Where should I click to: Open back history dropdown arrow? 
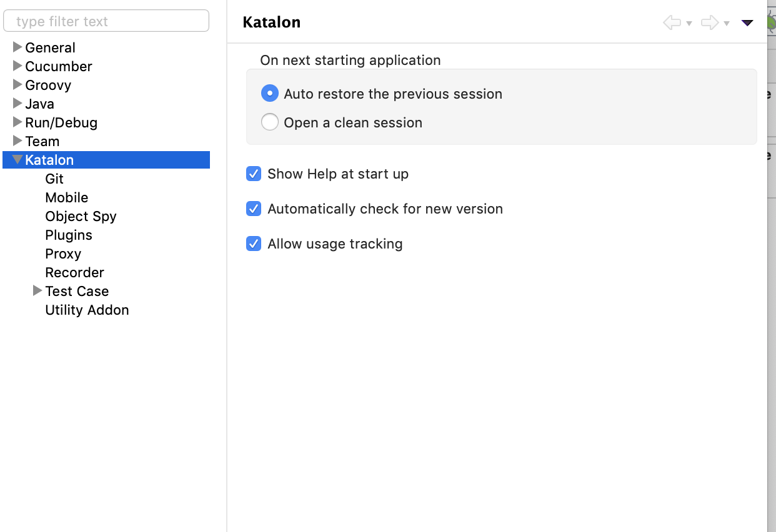point(689,24)
